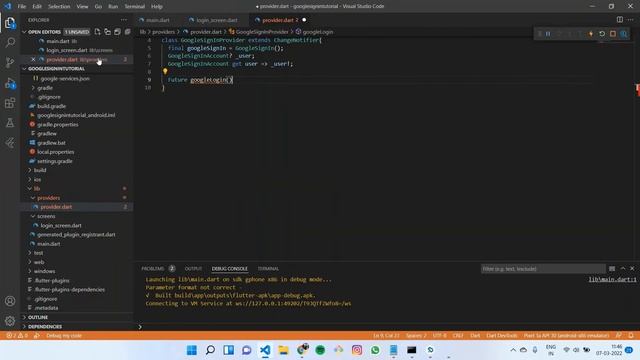The height and width of the screenshot is (360, 640).
Task: Open Run and Debug view
Action: point(10,83)
